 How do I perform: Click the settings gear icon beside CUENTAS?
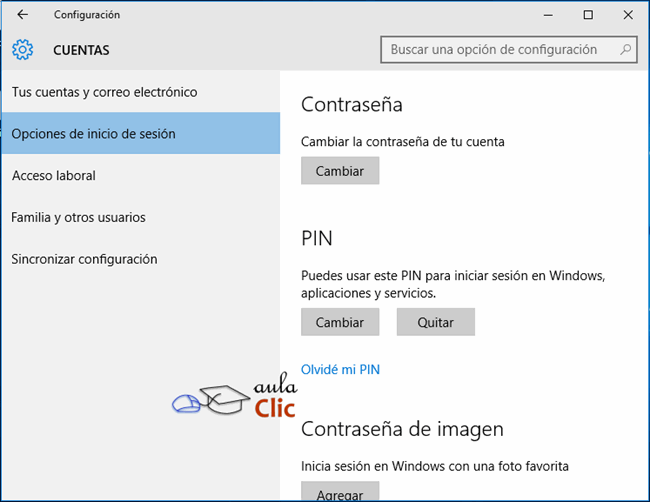pyautogui.click(x=23, y=49)
